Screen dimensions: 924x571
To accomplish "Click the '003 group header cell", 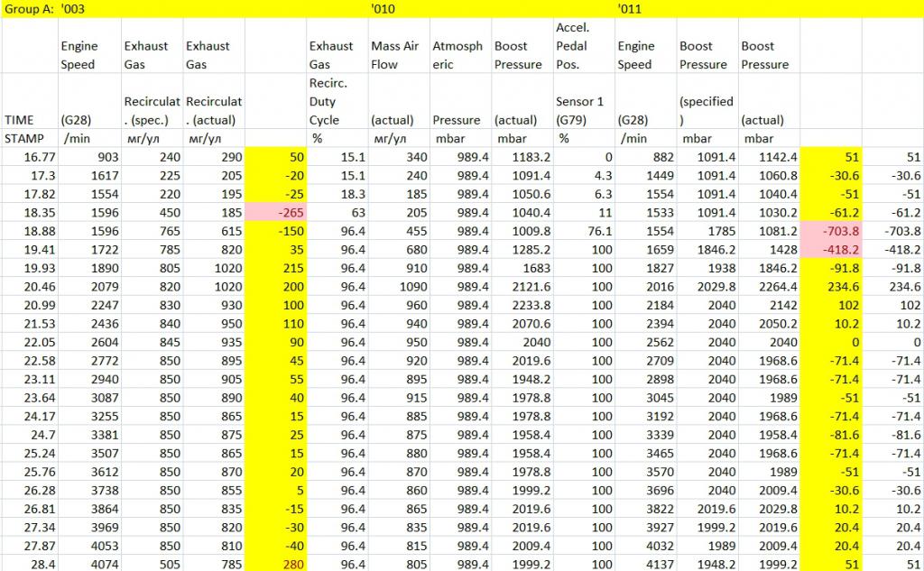I will coord(90,9).
